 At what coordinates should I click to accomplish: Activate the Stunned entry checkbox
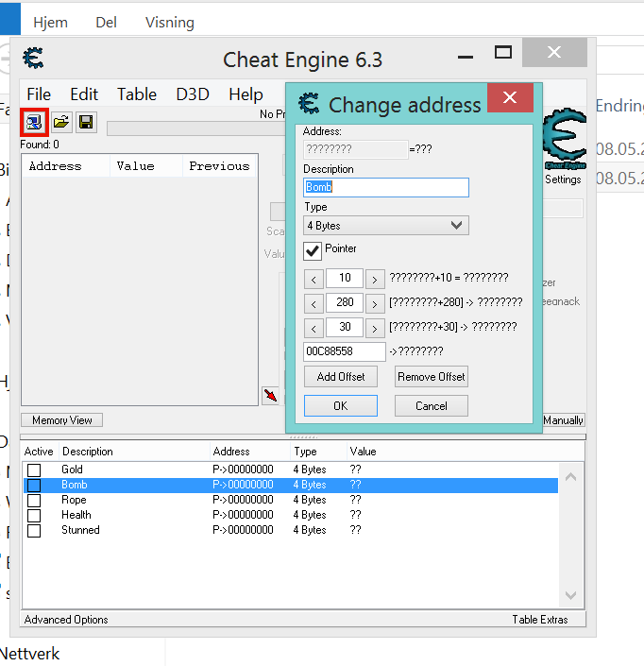tap(34, 531)
